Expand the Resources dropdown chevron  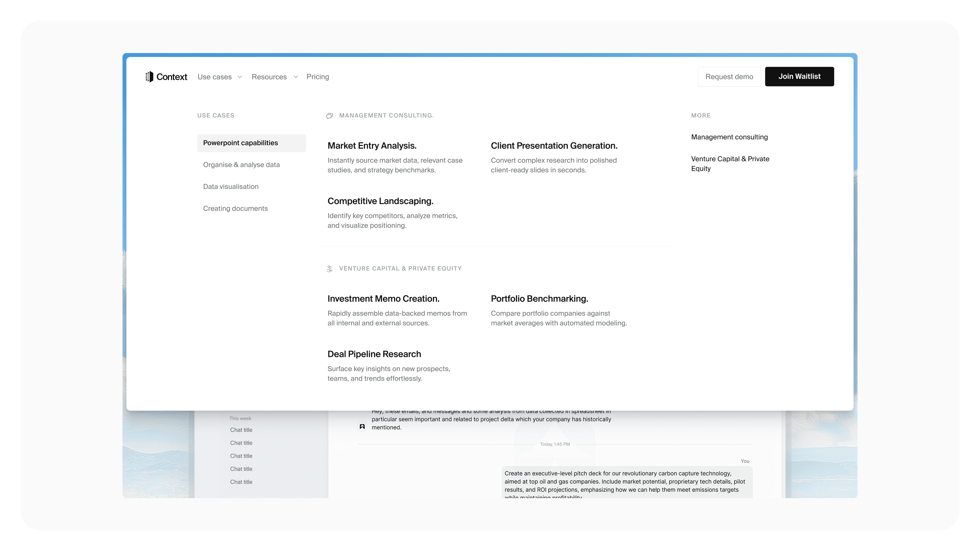pos(296,77)
